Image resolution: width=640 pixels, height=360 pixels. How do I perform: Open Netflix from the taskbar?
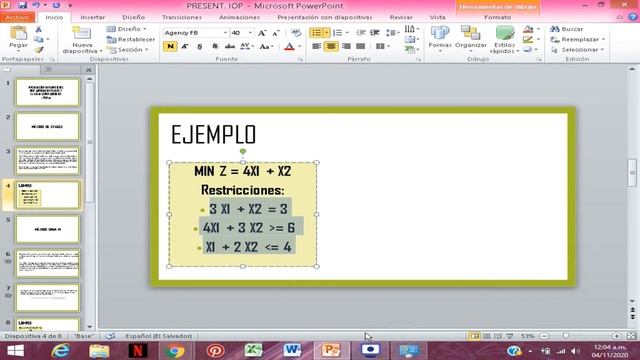click(138, 351)
